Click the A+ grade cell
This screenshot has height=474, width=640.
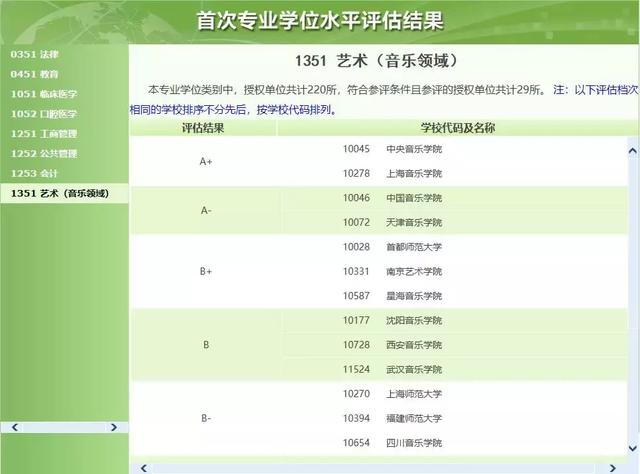coord(206,162)
